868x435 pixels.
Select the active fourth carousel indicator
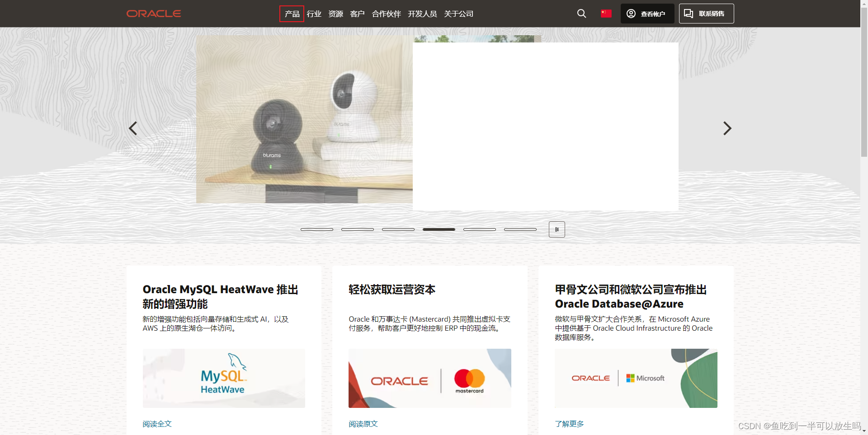point(439,229)
